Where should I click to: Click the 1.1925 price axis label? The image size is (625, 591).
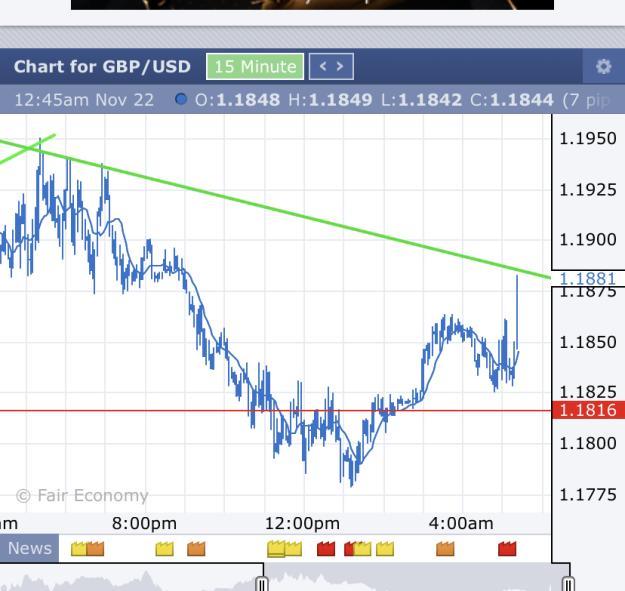[x=588, y=190]
